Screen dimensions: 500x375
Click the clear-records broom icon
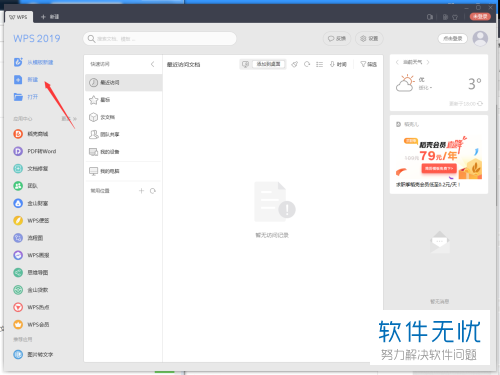click(294, 64)
